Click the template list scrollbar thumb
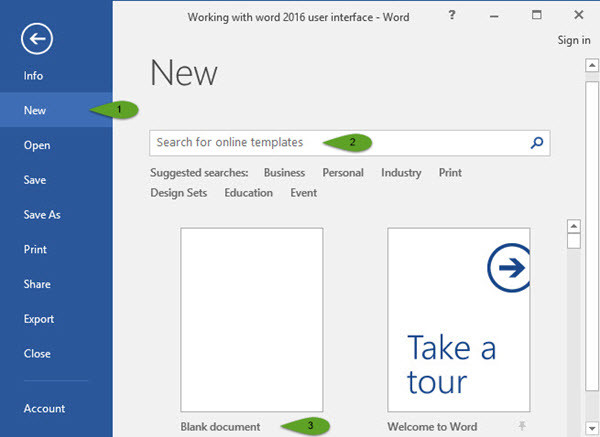The width and height of the screenshot is (600, 437). pyautogui.click(x=574, y=241)
